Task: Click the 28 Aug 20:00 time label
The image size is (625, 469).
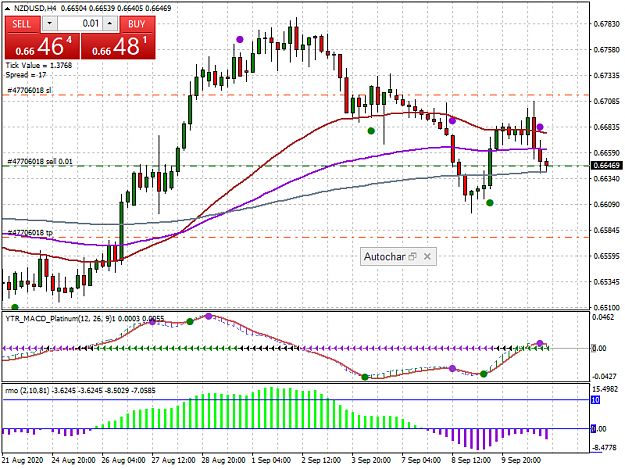Action: (x=224, y=460)
